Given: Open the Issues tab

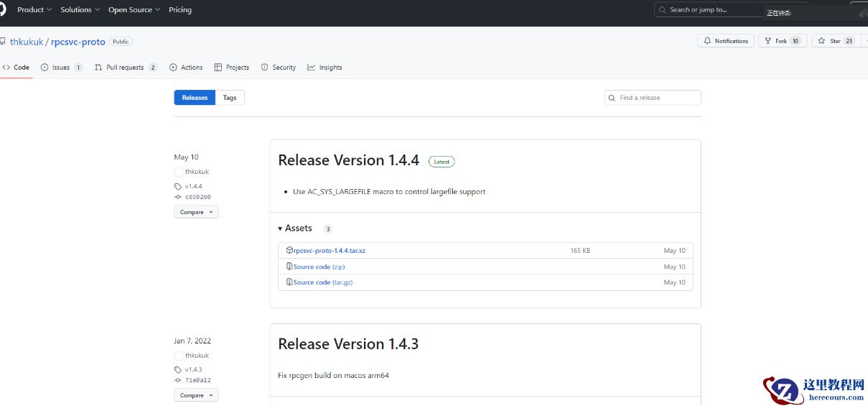Looking at the screenshot, I should tap(62, 68).
